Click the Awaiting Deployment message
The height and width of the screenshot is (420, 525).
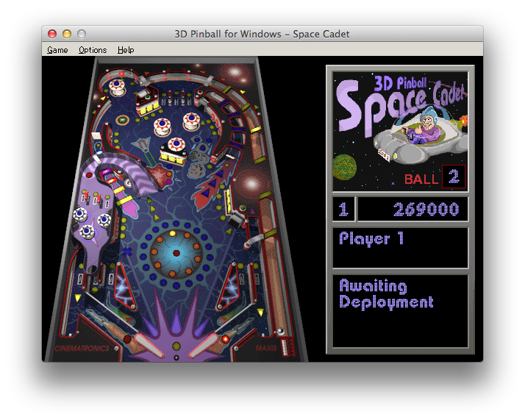point(386,294)
